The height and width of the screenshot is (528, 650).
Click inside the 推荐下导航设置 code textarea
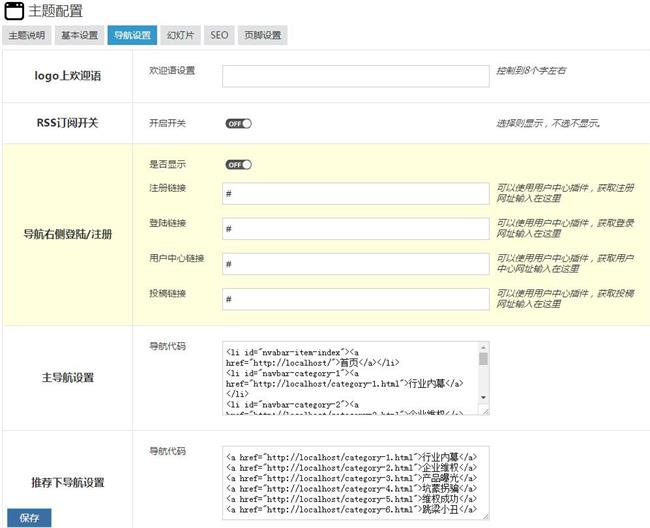(356, 483)
